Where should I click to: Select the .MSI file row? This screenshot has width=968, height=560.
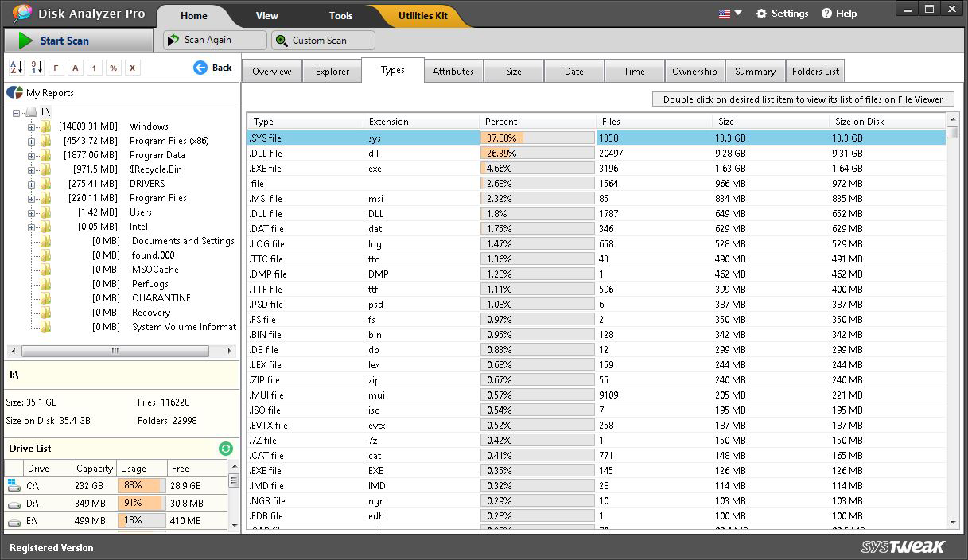[x=597, y=198]
